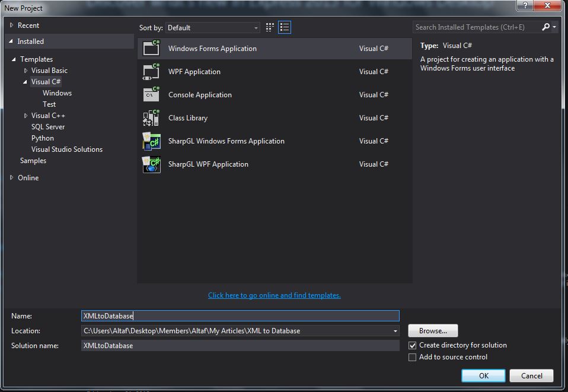The width and height of the screenshot is (568, 392).
Task: Click inside the Name input field
Action: [237, 315]
